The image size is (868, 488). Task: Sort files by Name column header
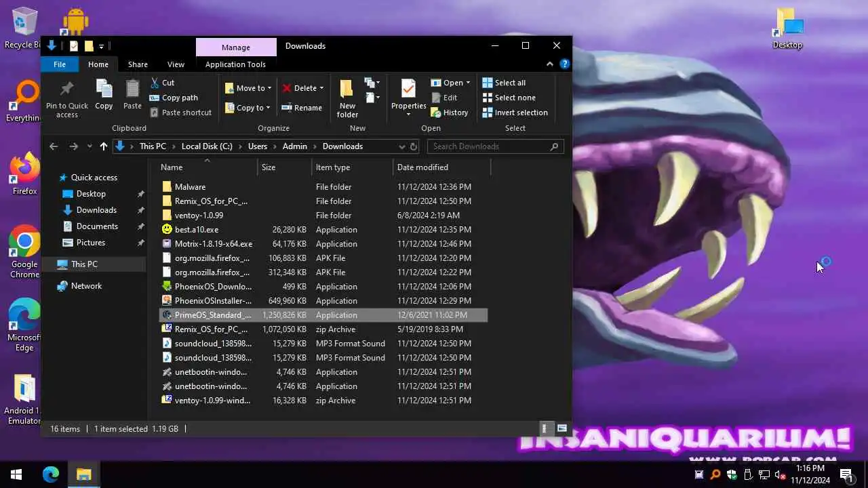(208, 167)
